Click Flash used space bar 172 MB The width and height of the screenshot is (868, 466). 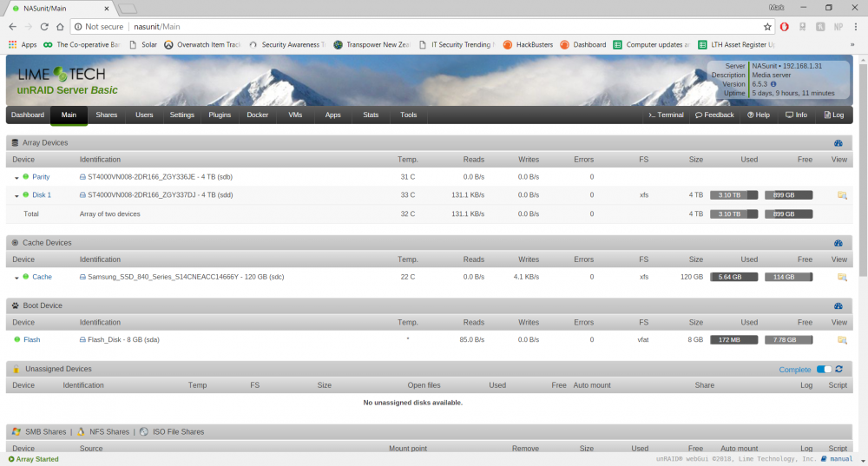point(733,340)
